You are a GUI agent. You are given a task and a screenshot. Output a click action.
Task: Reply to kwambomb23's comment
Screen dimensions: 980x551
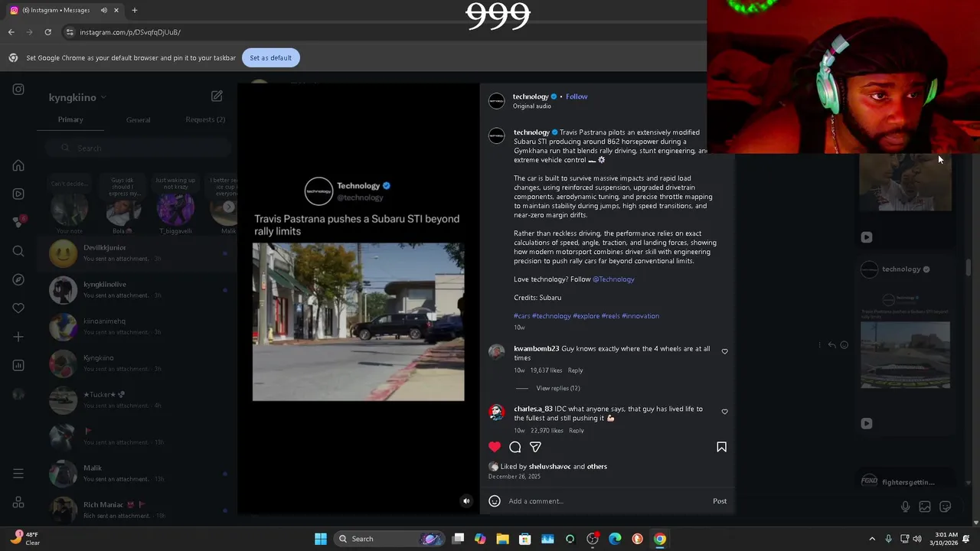coord(575,370)
